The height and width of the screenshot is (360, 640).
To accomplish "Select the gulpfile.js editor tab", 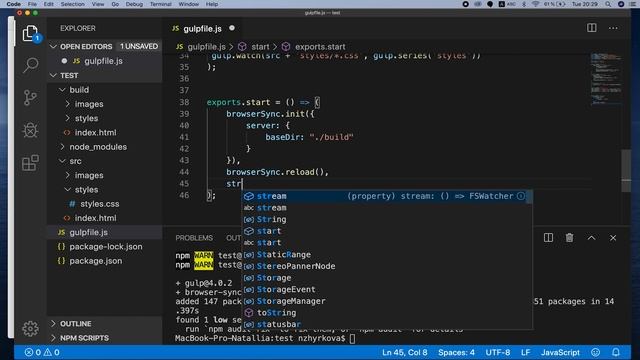I will pyautogui.click(x=203, y=29).
